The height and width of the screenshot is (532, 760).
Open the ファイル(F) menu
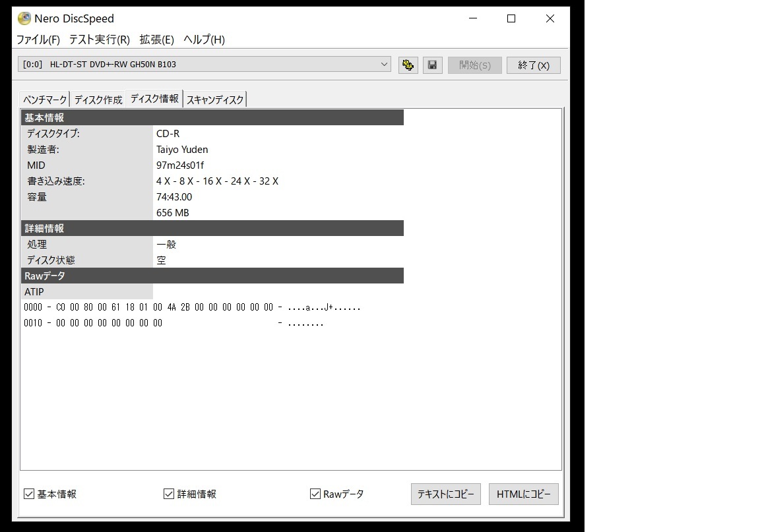(x=38, y=40)
